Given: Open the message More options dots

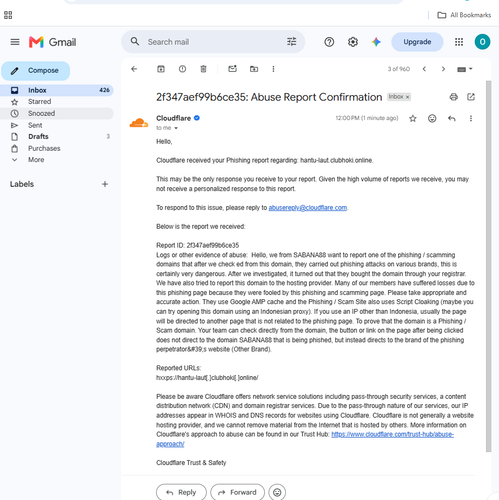Looking at the screenshot, I should (x=471, y=118).
